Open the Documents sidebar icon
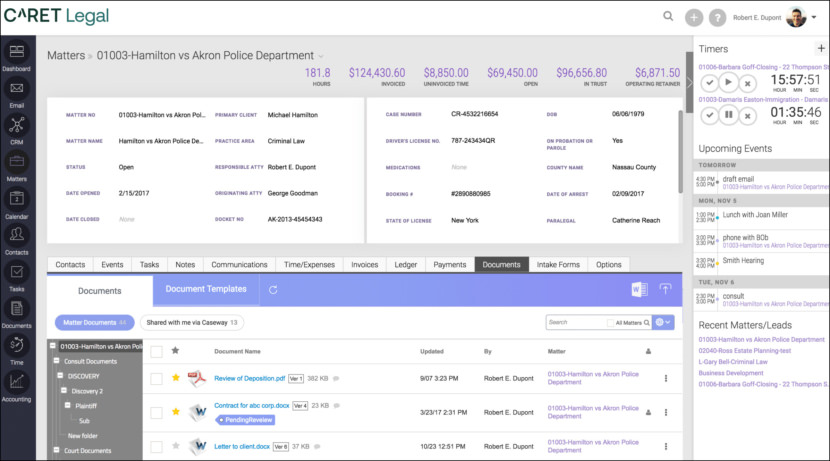Screen dimensions: 830x461 point(16,308)
